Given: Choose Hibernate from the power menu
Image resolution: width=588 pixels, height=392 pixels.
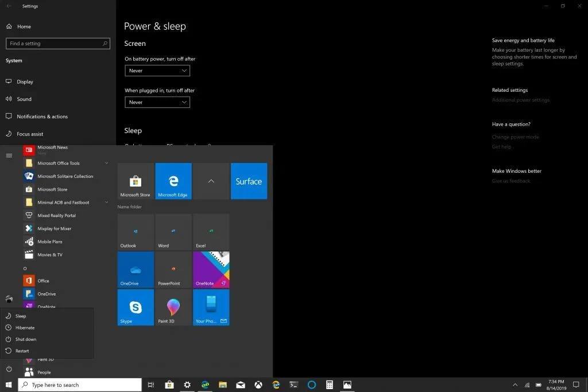Looking at the screenshot, I should click(25, 328).
